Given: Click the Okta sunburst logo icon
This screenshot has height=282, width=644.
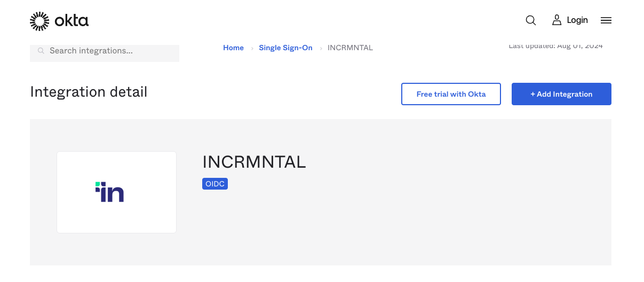Looking at the screenshot, I should click(39, 21).
